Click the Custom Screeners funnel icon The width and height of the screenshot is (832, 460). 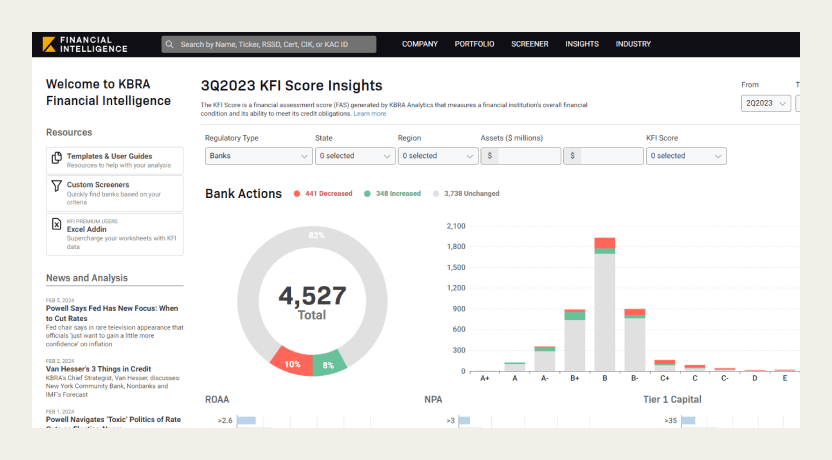(56, 186)
